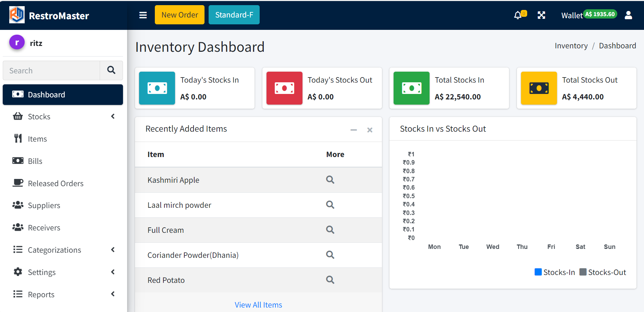The width and height of the screenshot is (644, 312).
Task: Collapse the Recently Added Items card
Action: click(354, 130)
